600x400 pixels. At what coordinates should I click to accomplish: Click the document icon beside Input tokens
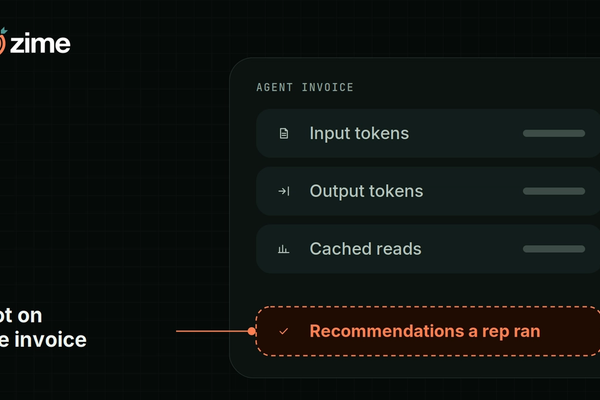(x=284, y=134)
